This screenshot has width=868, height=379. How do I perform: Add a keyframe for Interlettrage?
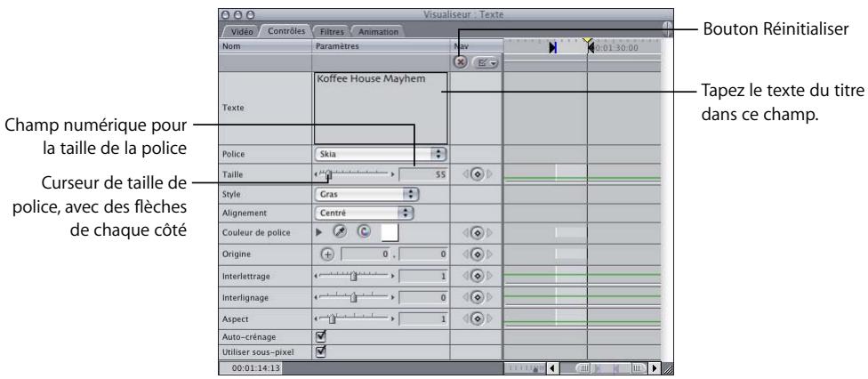click(x=478, y=276)
